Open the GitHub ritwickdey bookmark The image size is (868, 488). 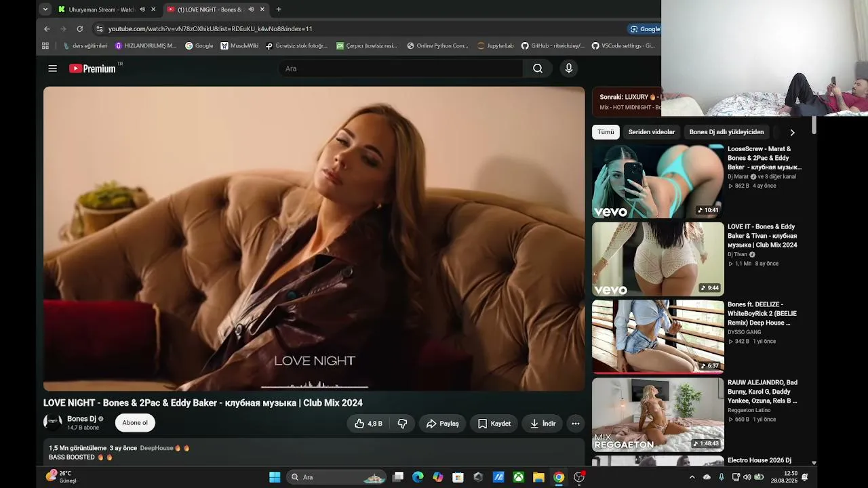coord(553,46)
